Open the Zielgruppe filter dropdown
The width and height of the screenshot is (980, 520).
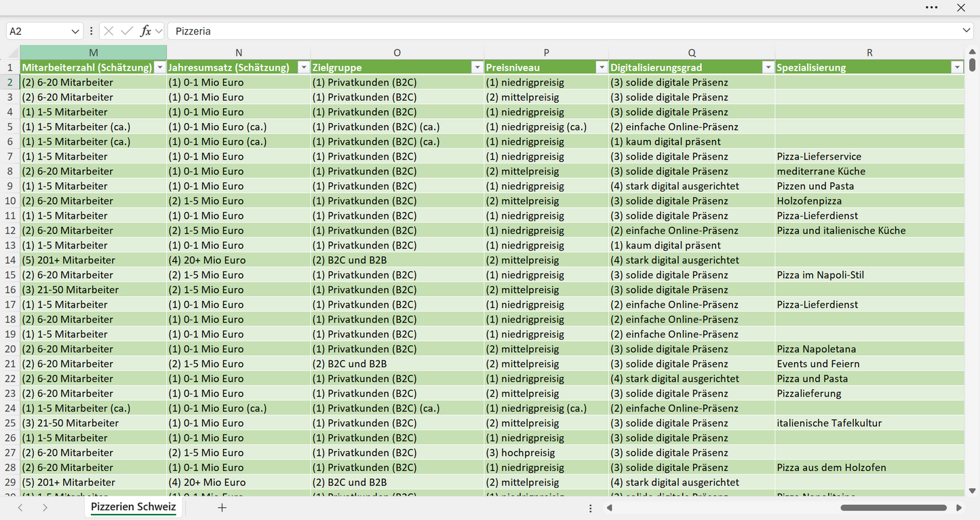pyautogui.click(x=477, y=67)
